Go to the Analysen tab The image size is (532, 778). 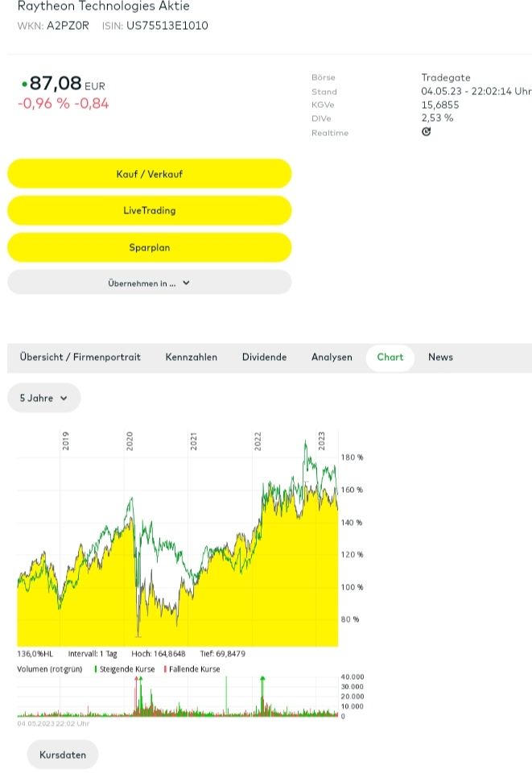[x=332, y=357]
